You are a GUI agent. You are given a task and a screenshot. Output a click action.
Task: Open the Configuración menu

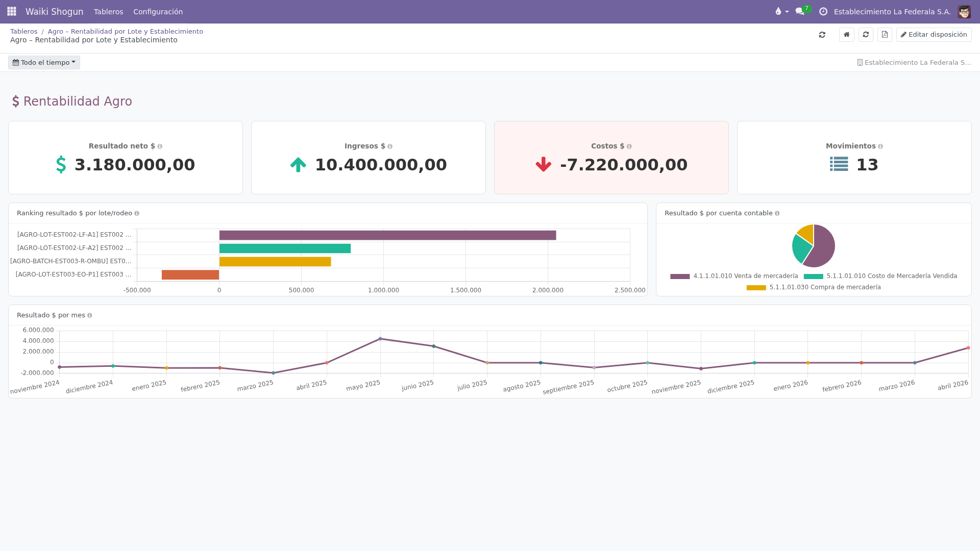coord(158,11)
